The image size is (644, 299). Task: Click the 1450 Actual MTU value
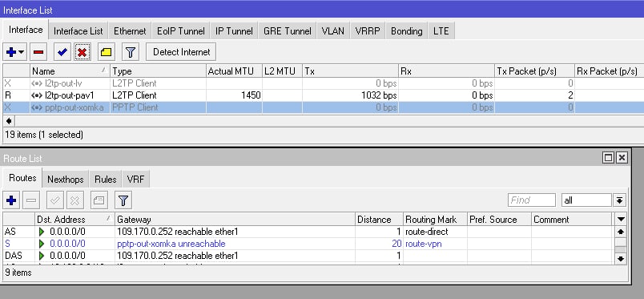[251, 95]
